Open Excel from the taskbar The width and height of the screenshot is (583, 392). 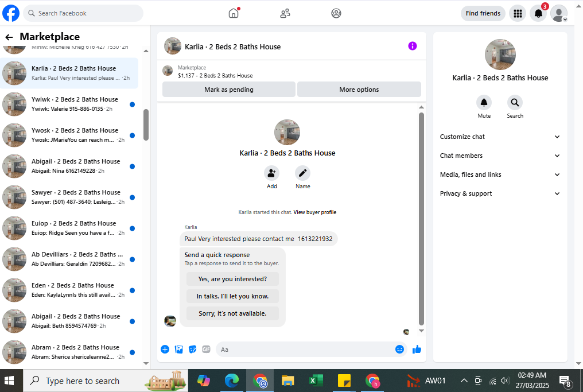316,381
